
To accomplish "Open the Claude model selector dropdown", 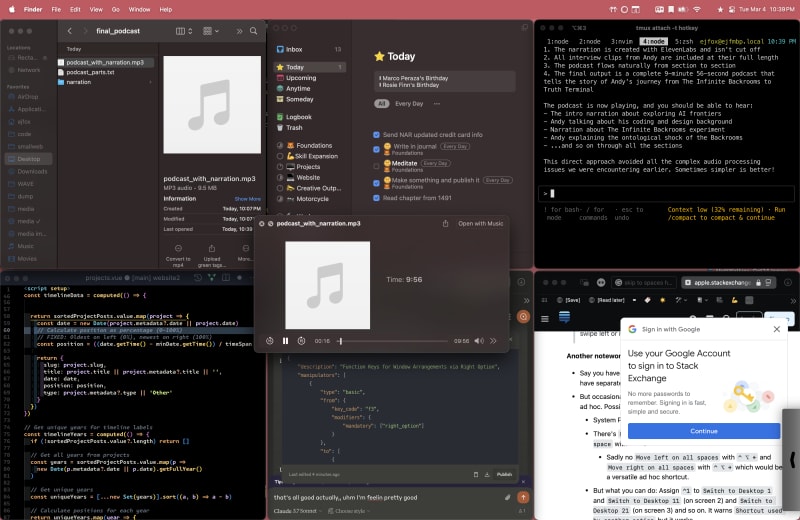I will [x=296, y=511].
